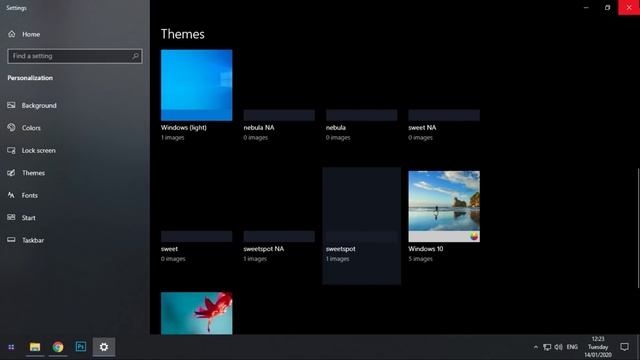The image size is (640, 360).
Task: Open the network tray icon
Action: click(x=547, y=347)
